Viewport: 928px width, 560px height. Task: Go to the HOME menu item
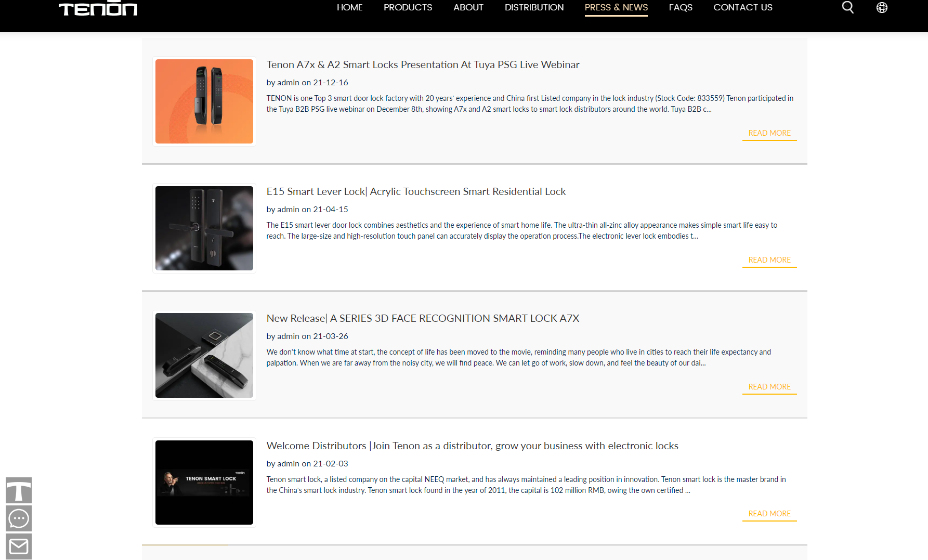349,7
